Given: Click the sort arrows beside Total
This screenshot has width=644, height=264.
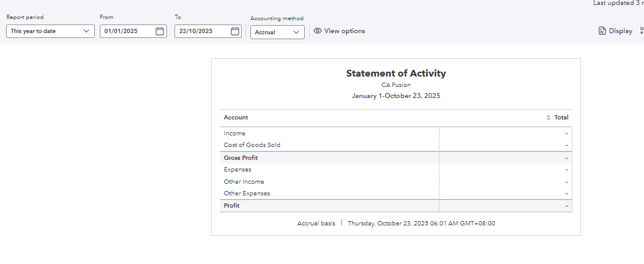Looking at the screenshot, I should 549,118.
